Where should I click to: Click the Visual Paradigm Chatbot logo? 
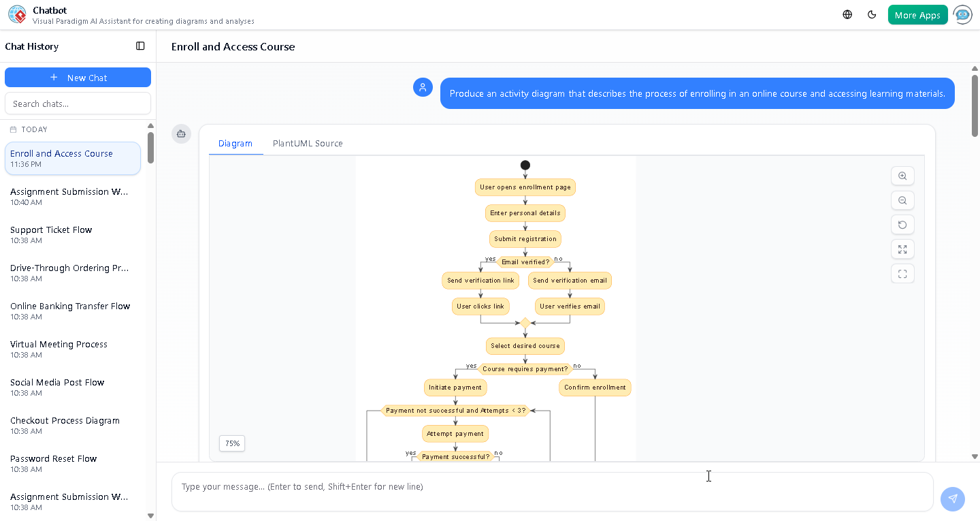17,14
